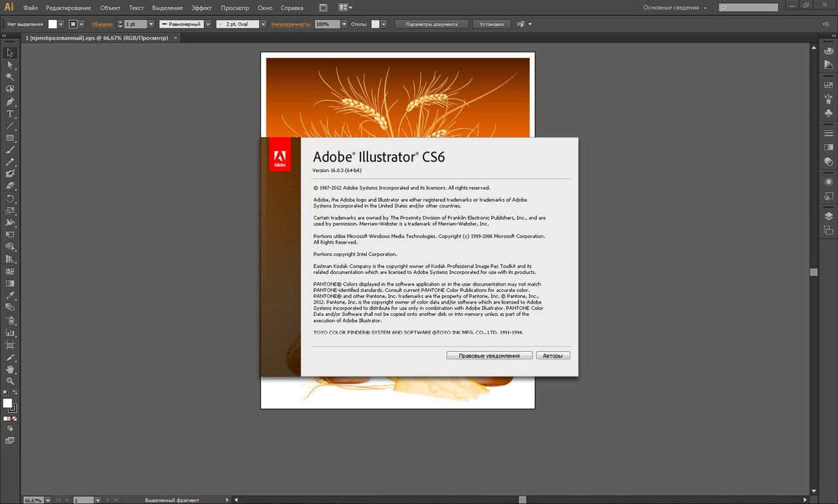
Task: Select the Pen tool
Action: coord(10,101)
